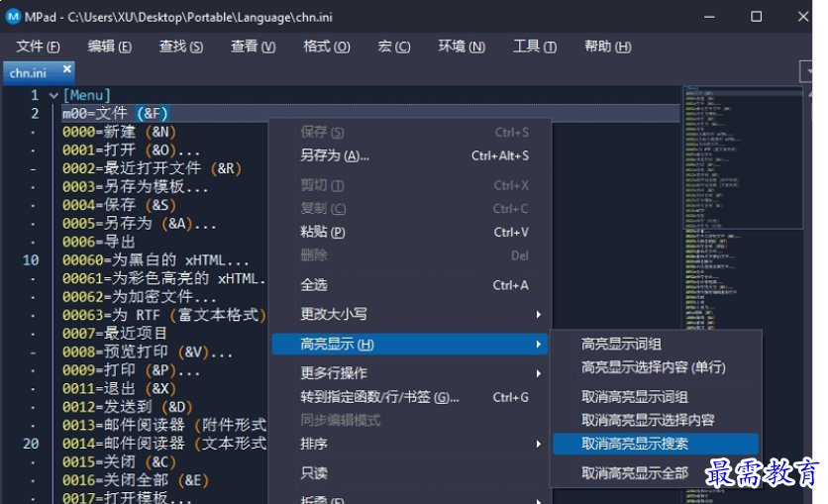Image resolution: width=828 pixels, height=504 pixels.
Task: Click line 00060=为黑白的 xHTML...
Action: pos(155,260)
